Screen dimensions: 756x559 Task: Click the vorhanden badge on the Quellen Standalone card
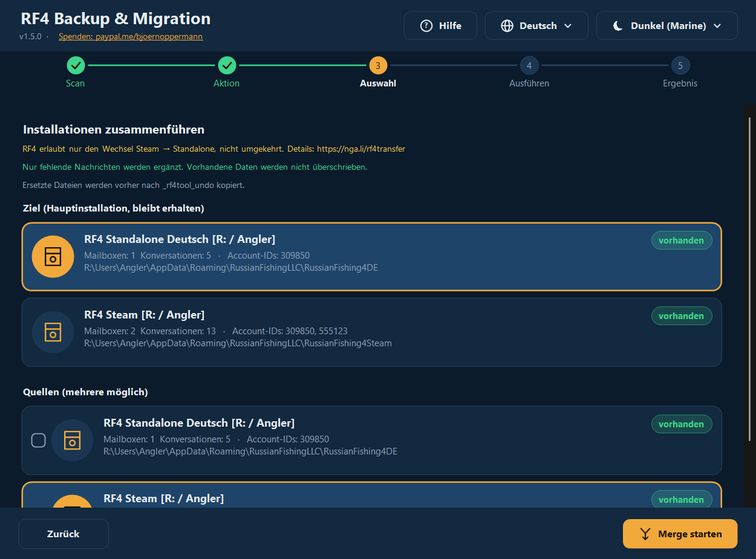(x=682, y=424)
